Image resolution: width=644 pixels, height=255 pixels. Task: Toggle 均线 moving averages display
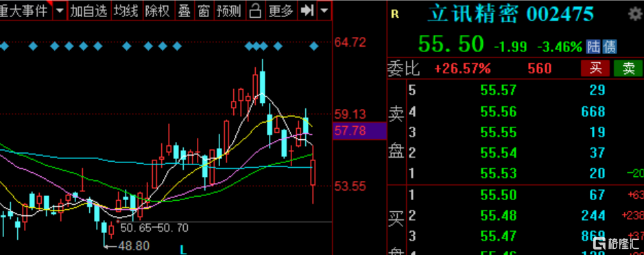[126, 11]
